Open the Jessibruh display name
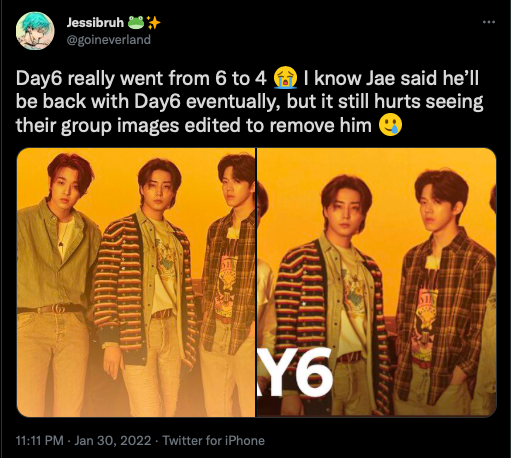 (95, 22)
